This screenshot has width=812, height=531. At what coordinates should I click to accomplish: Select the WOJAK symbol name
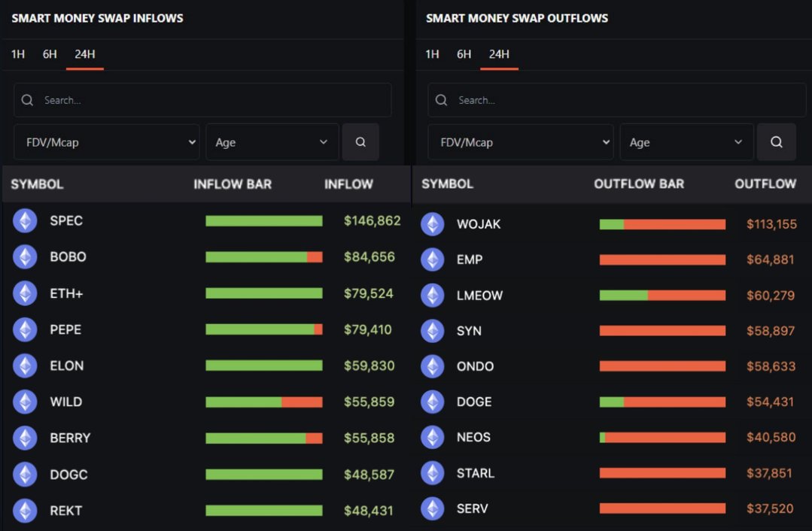[x=479, y=224]
